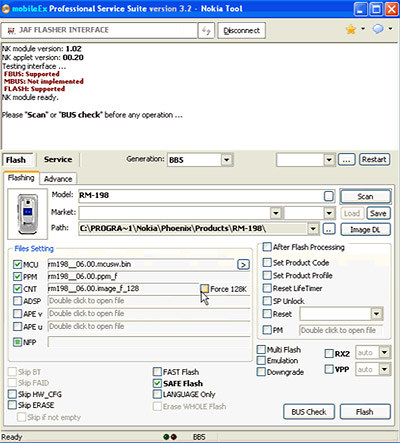Screen dimensions: 400x443
Task: Enable the APE v checkbox
Action: [x=17, y=314]
